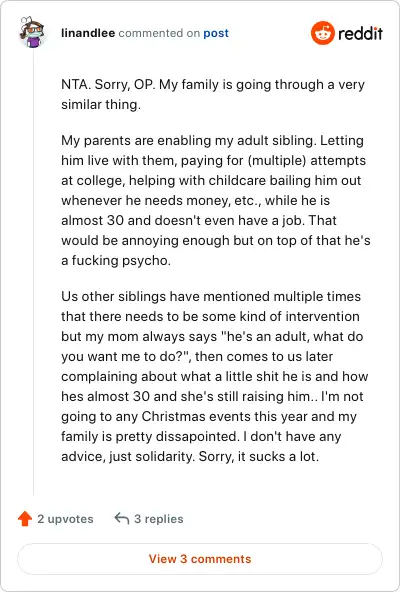Viewport: 400px width, 592px height.
Task: Open linandlee's avatar picture
Action: click(x=32, y=32)
